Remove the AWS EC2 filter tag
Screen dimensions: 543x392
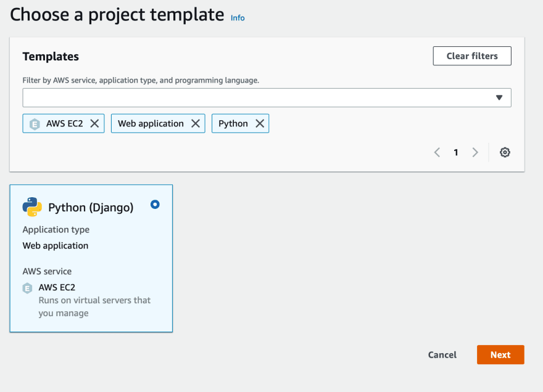tap(94, 123)
